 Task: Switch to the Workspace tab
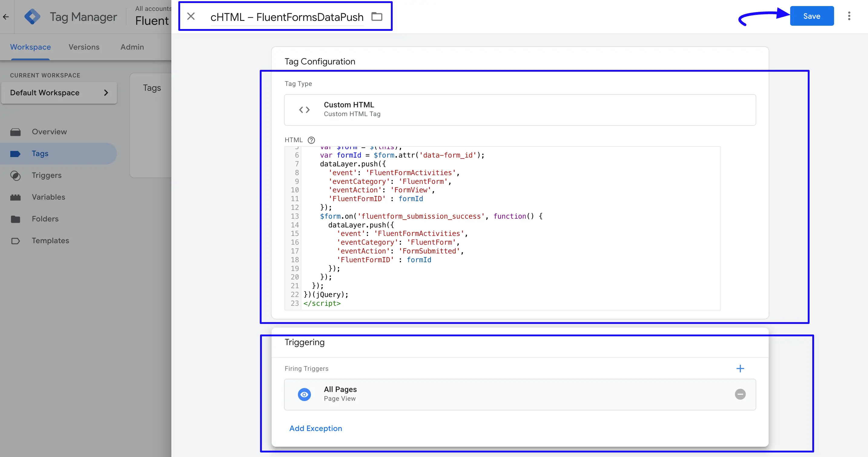(x=30, y=47)
